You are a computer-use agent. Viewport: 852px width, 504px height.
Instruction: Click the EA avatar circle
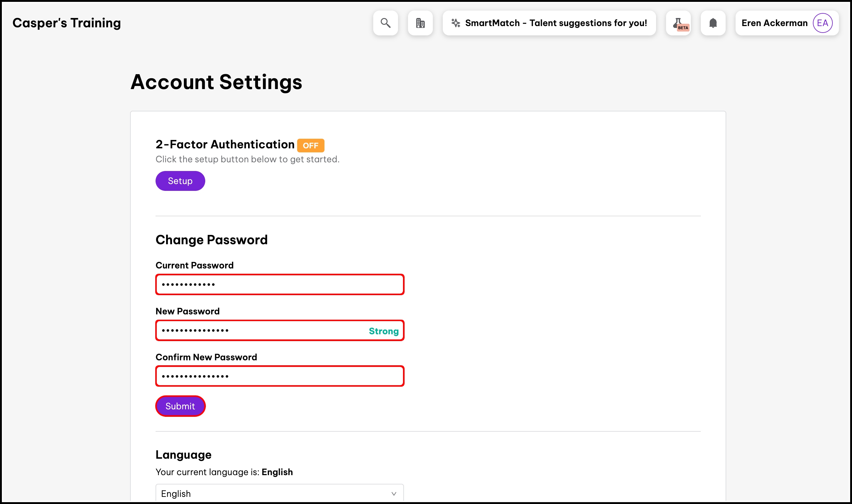click(x=823, y=23)
